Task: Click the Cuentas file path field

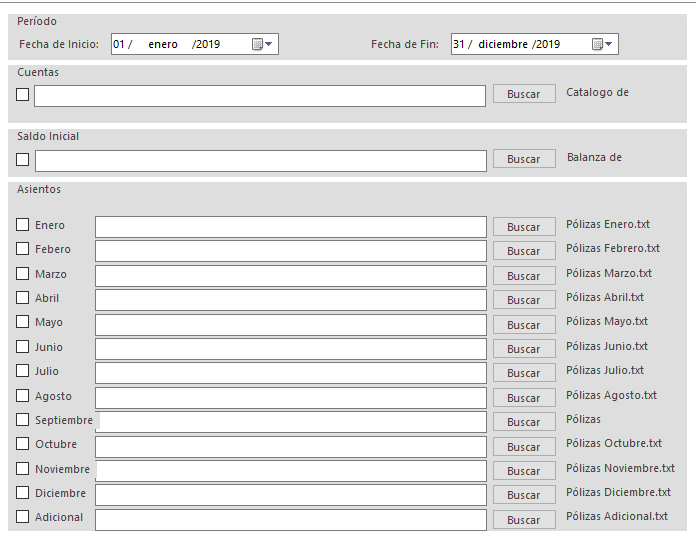Action: 260,95
